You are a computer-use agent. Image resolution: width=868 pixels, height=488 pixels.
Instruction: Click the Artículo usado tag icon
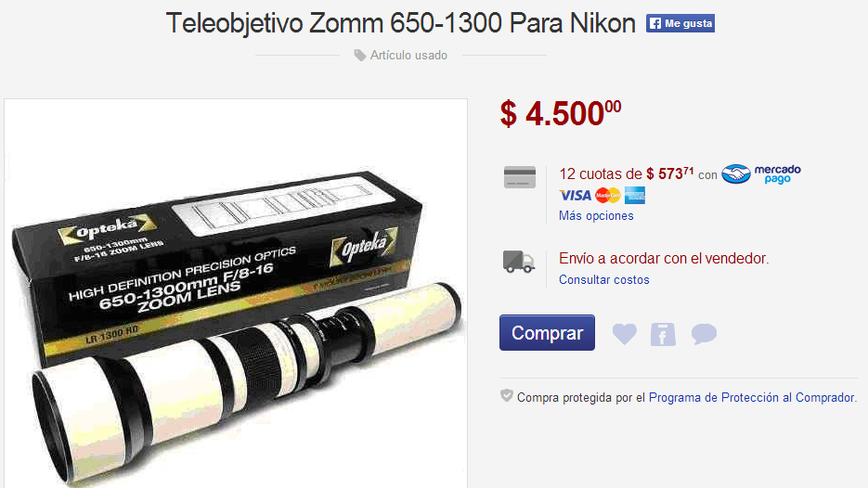[360, 56]
